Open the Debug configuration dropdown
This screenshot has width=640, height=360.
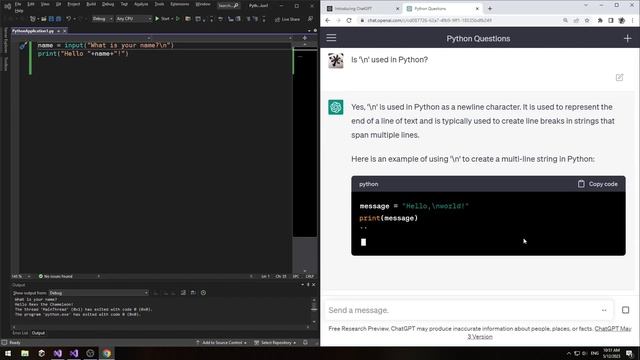[102, 19]
